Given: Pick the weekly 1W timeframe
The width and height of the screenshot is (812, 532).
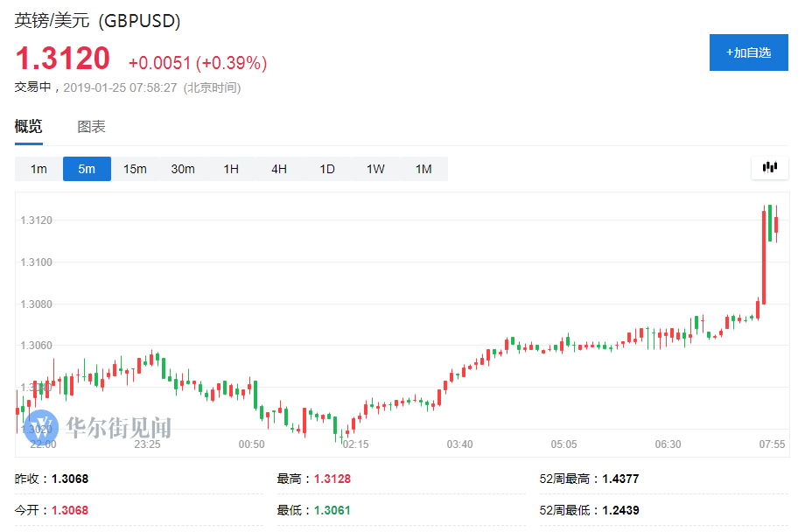Looking at the screenshot, I should [375, 169].
